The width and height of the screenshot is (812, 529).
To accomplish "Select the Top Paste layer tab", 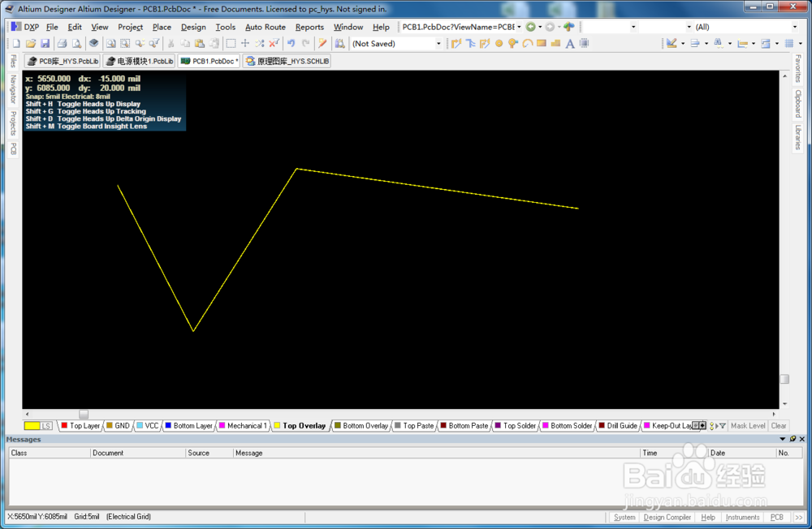I will (x=414, y=425).
